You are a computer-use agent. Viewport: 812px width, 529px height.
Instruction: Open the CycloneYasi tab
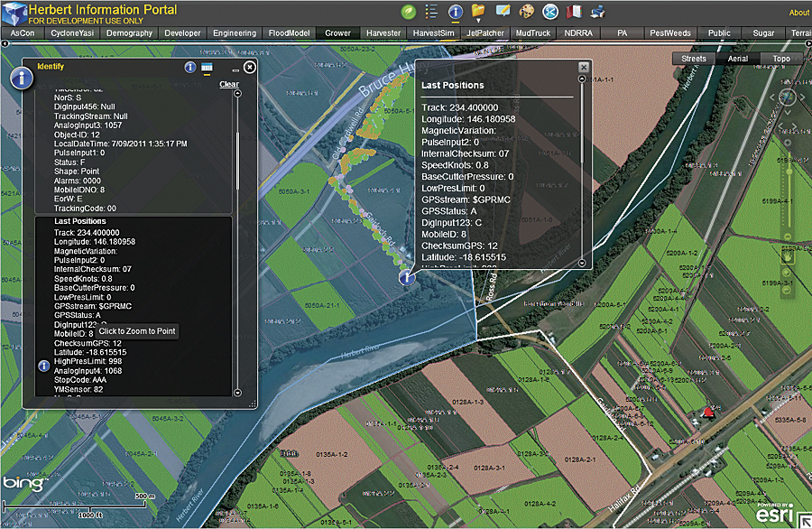[72, 33]
